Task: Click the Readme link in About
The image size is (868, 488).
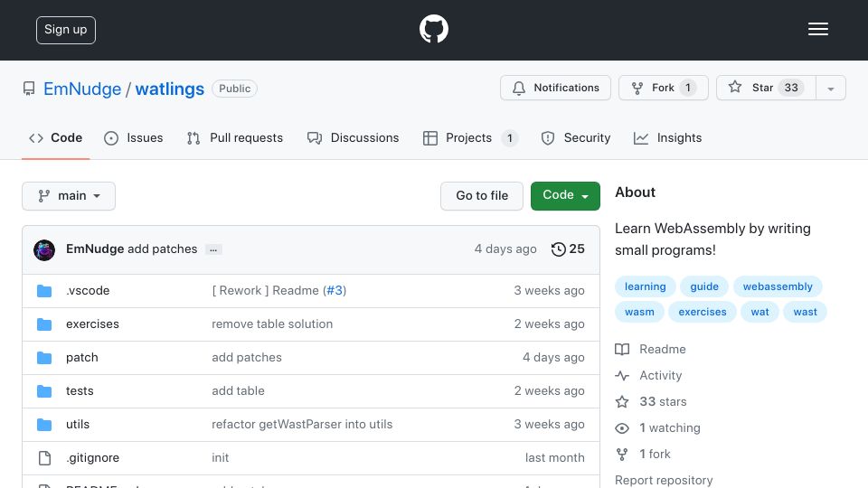Action: (651, 349)
